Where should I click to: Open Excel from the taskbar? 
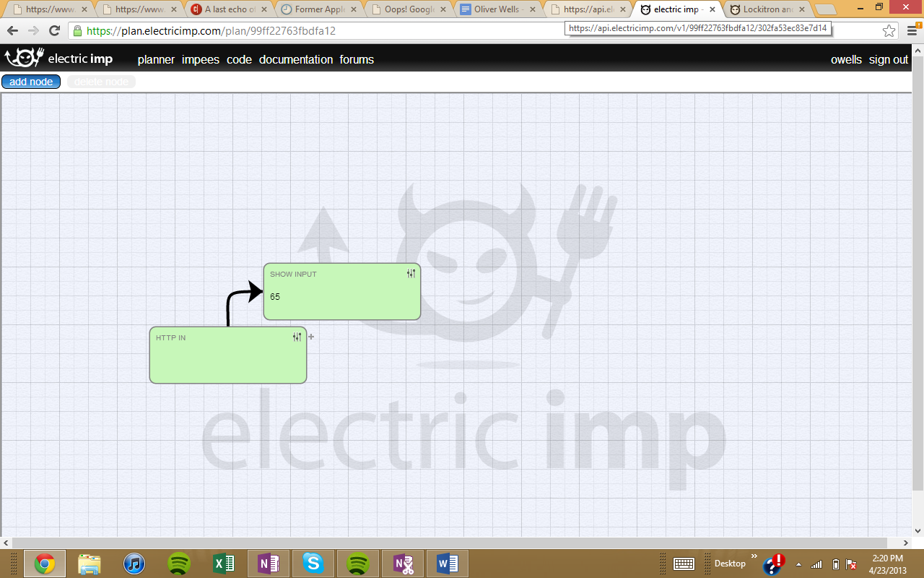[x=224, y=564]
